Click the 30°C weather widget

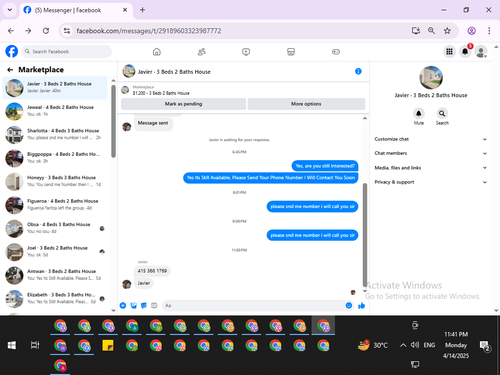pyautogui.click(x=373, y=345)
